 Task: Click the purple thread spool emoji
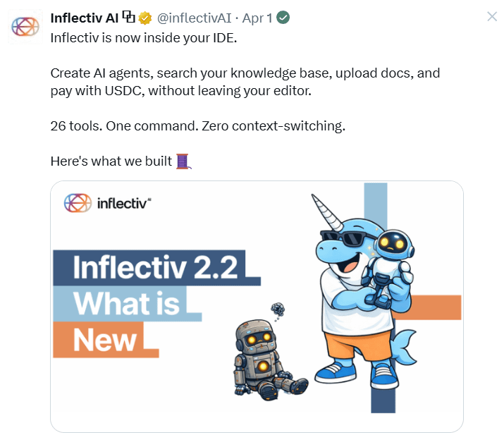(183, 161)
